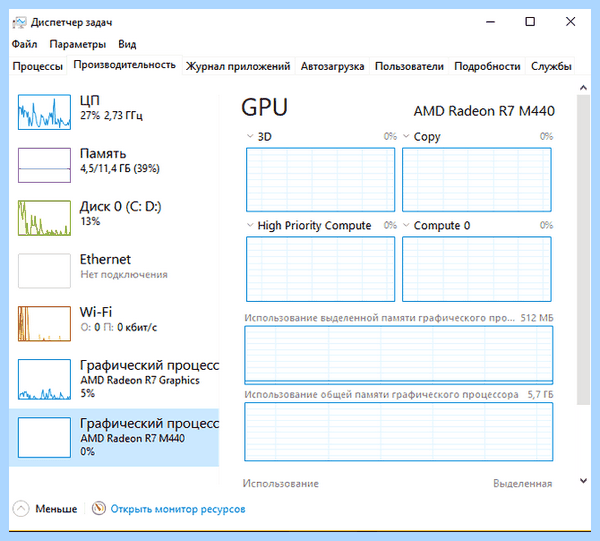Select the ЦП usage mini graph

point(44,112)
